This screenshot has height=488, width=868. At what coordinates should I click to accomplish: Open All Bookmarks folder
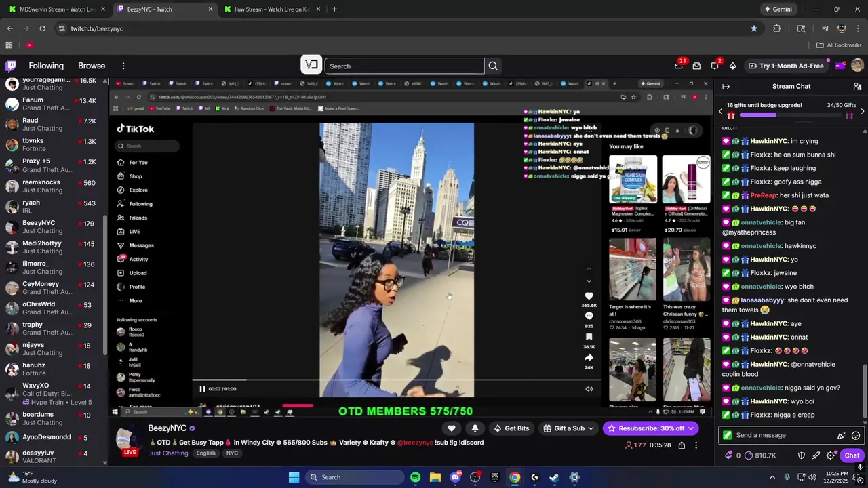point(839,45)
